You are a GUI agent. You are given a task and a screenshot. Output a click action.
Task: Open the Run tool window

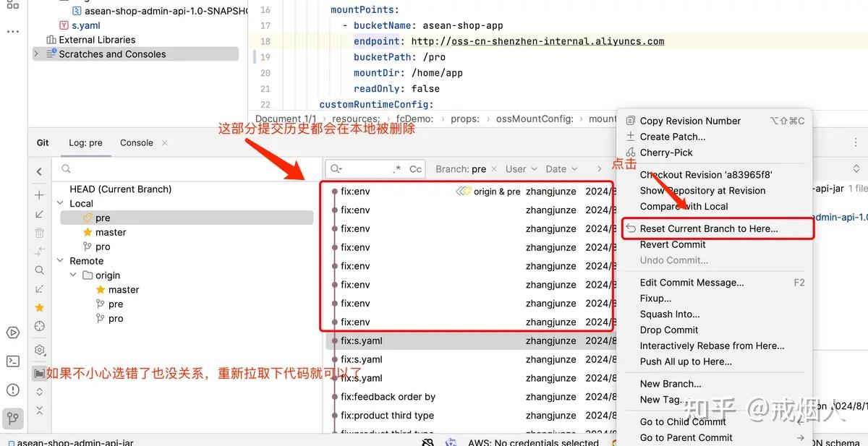click(12, 332)
